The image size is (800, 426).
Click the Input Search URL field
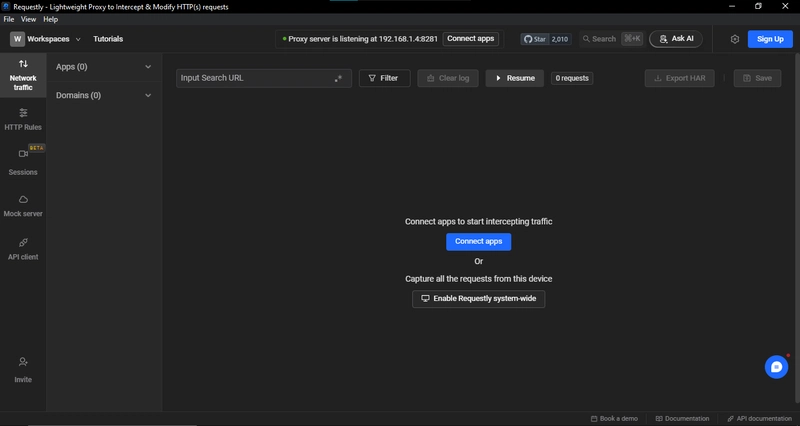pos(264,78)
